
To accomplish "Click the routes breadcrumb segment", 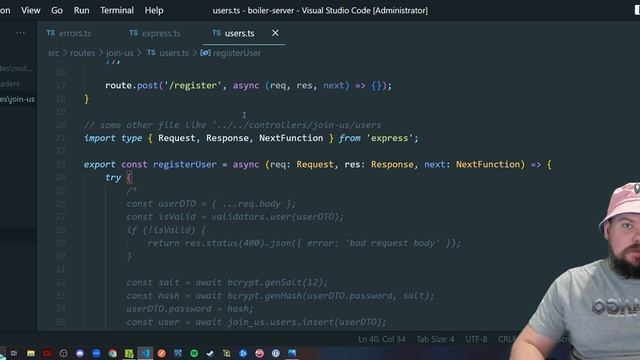I will point(82,53).
